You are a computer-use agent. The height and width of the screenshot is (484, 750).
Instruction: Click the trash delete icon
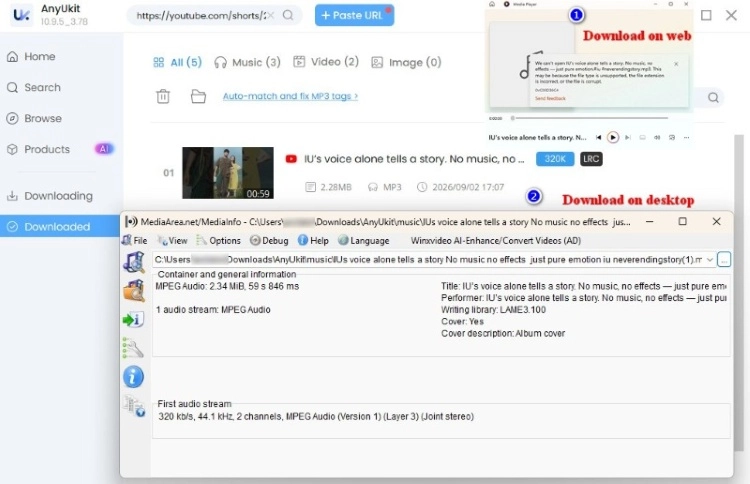[x=163, y=96]
